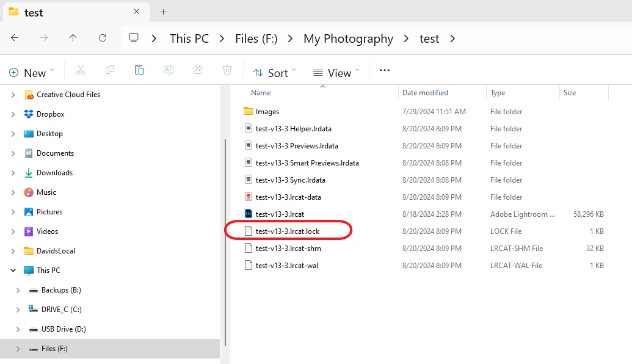Click This PC breadcrumb in address bar
This screenshot has width=632, height=364.
click(x=189, y=38)
